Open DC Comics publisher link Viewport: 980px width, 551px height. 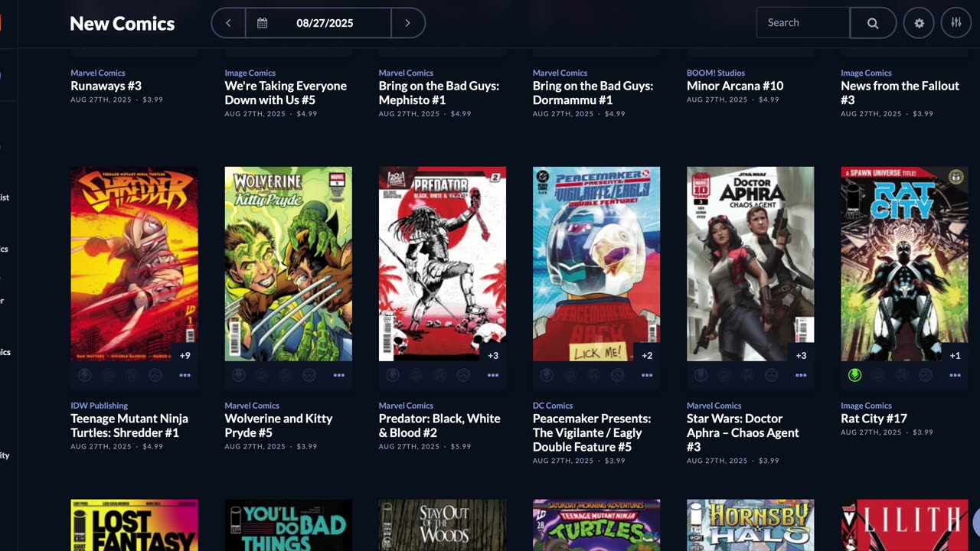coord(553,406)
